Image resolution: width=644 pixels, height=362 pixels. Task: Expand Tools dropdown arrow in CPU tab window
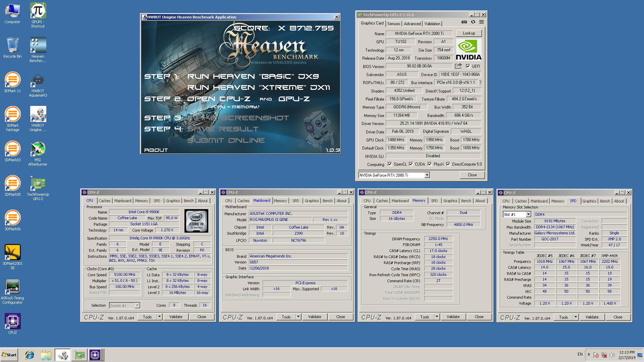pyautogui.click(x=159, y=317)
